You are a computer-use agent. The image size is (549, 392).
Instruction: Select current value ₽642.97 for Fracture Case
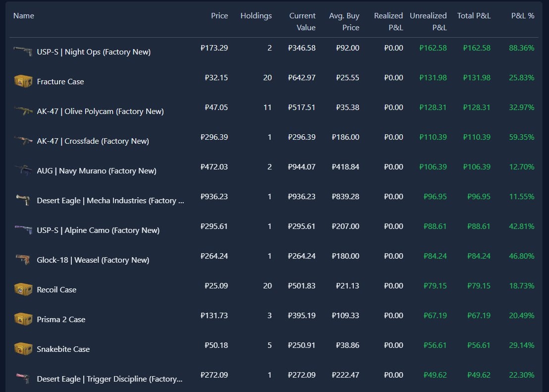tap(301, 78)
